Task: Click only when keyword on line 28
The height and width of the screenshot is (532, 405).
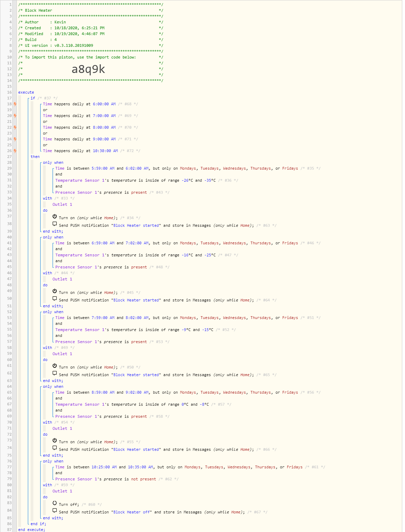Action: [x=53, y=162]
